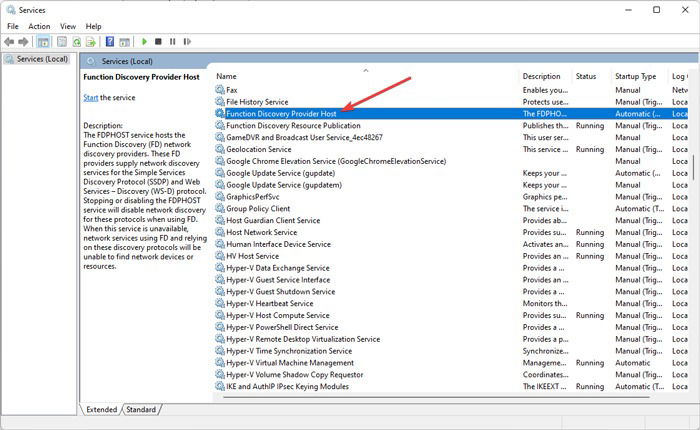This screenshot has width=700, height=430.
Task: Open the View menu
Action: tap(68, 26)
